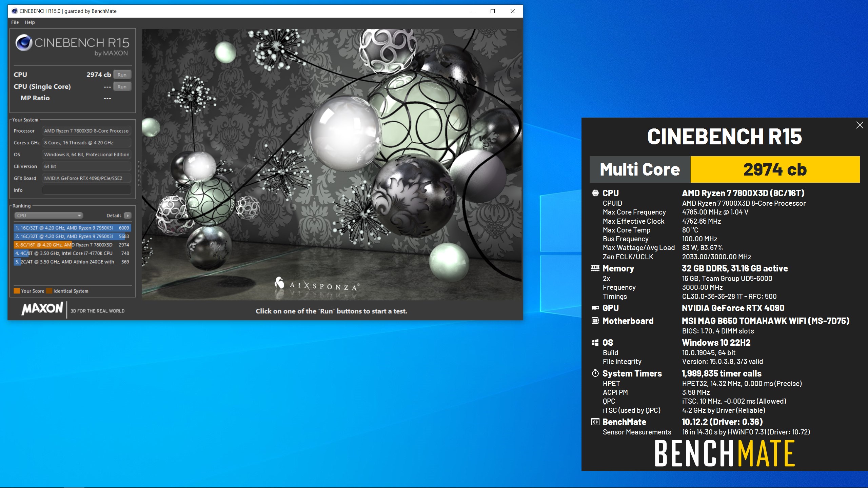The height and width of the screenshot is (488, 868).
Task: Click the Windows 10 22H2 text
Action: (716, 343)
